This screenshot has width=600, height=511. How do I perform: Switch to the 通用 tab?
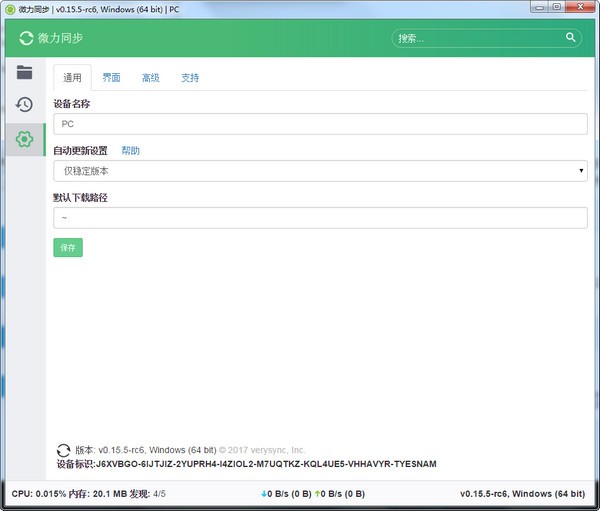tap(72, 77)
